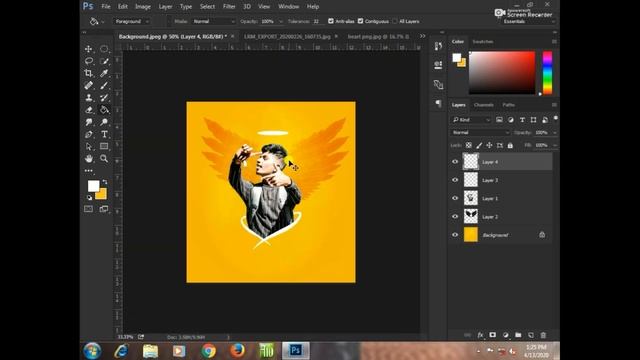Select the Healing Brush tool
The image size is (640, 360).
[89, 85]
